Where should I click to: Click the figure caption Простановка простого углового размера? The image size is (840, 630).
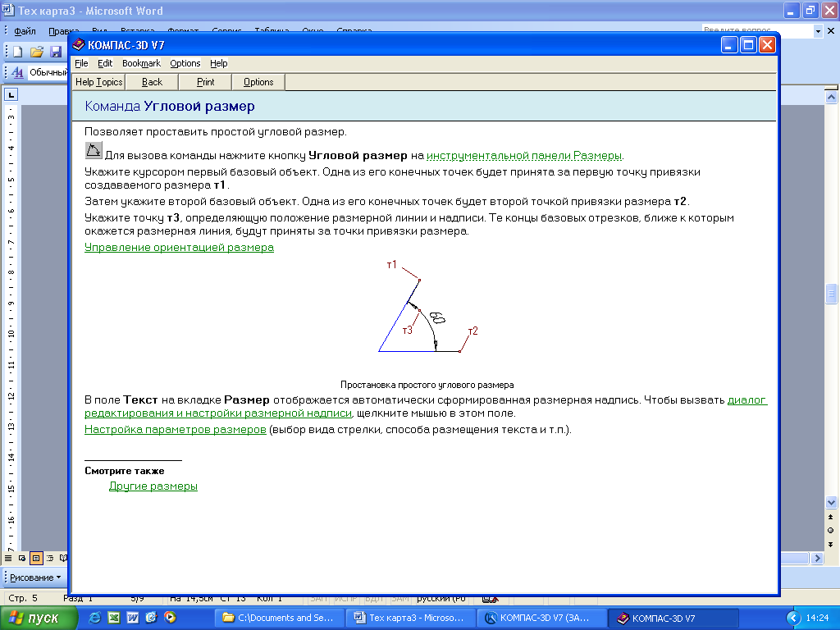(x=427, y=385)
